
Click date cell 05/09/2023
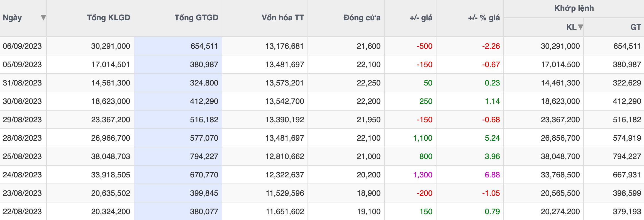pyautogui.click(x=22, y=64)
